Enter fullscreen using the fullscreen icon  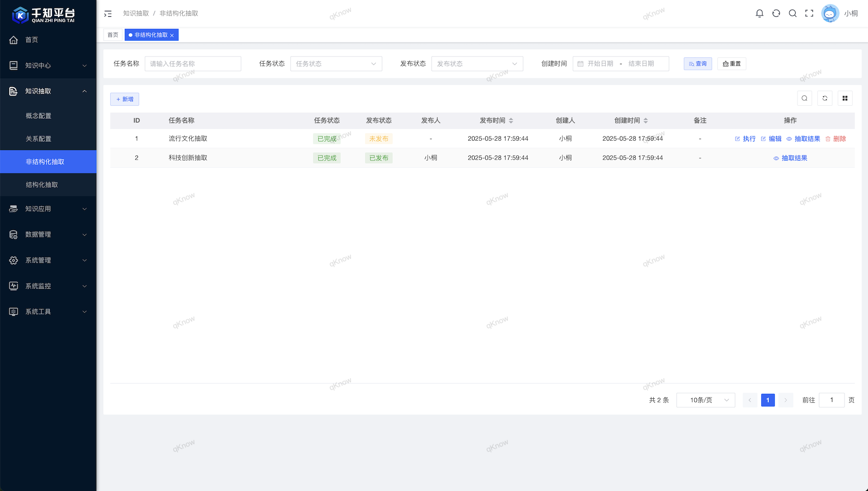tap(809, 13)
